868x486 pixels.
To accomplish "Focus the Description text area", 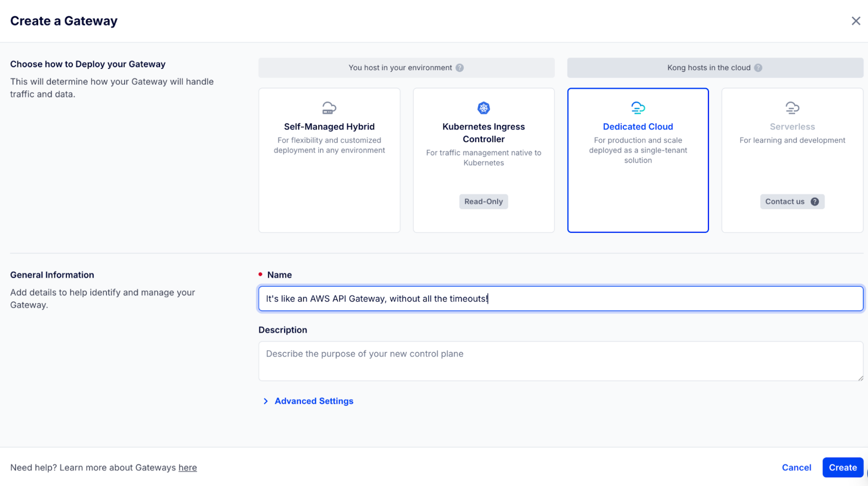I will pos(560,361).
